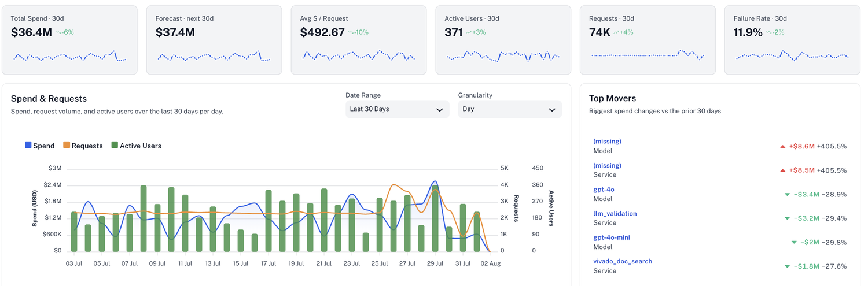
Task: Click the $37.4M forecast value
Action: pos(175,32)
